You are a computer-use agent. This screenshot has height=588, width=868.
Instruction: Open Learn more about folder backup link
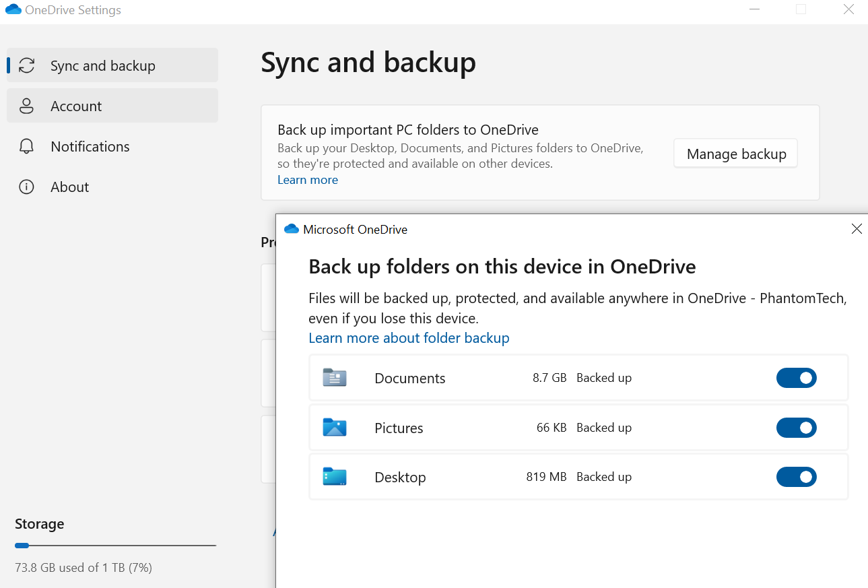409,337
